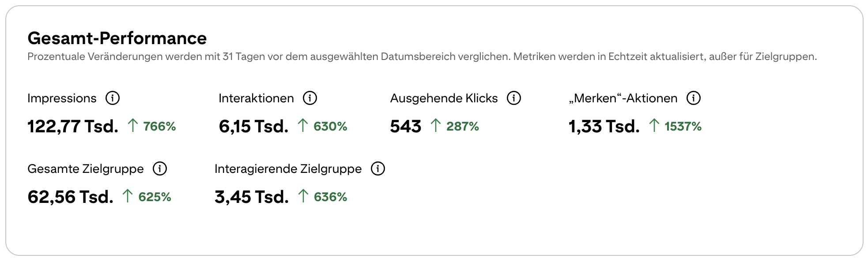Click the info icon beside Ausgehende Klicks
The image size is (868, 262).
[513, 98]
